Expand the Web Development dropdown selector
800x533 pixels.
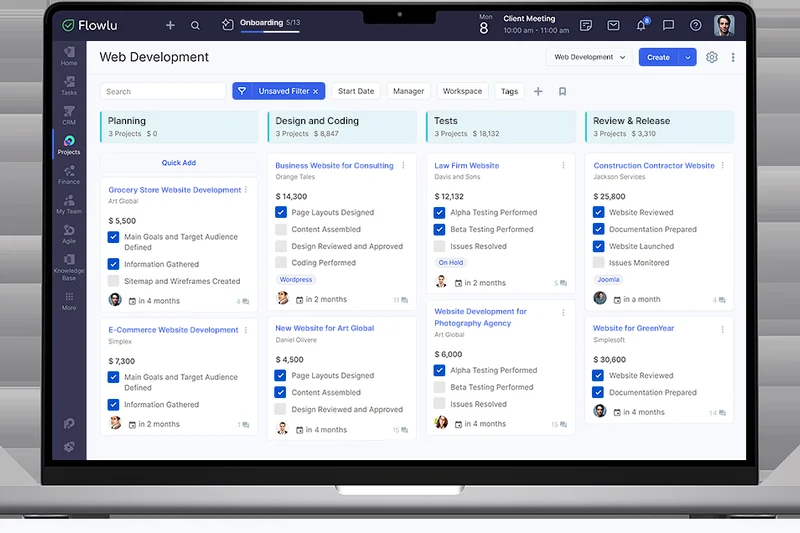(x=589, y=57)
